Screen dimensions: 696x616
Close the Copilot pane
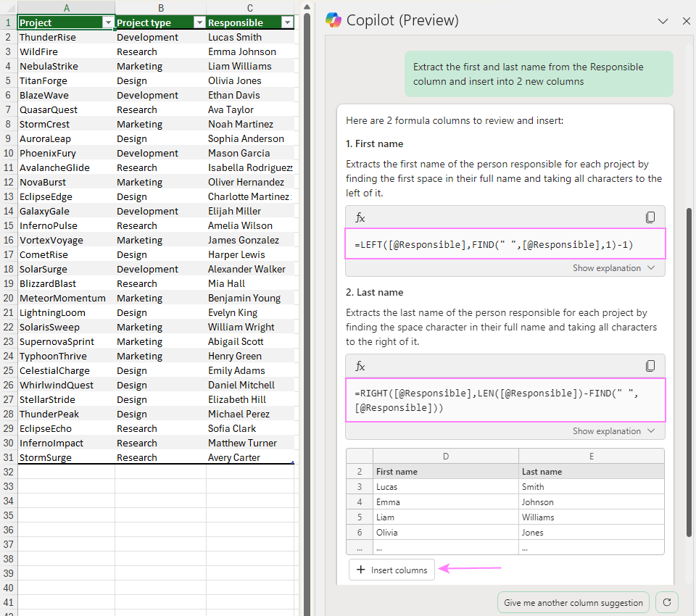pos(687,21)
